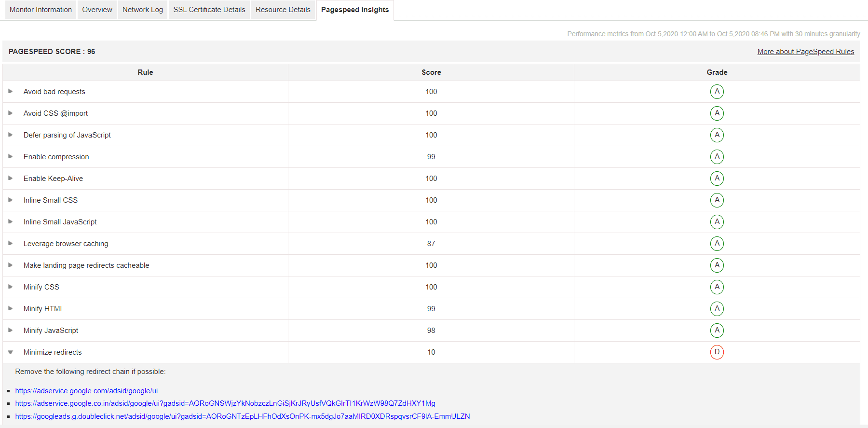
Task: Click the Score column header
Action: click(x=431, y=72)
